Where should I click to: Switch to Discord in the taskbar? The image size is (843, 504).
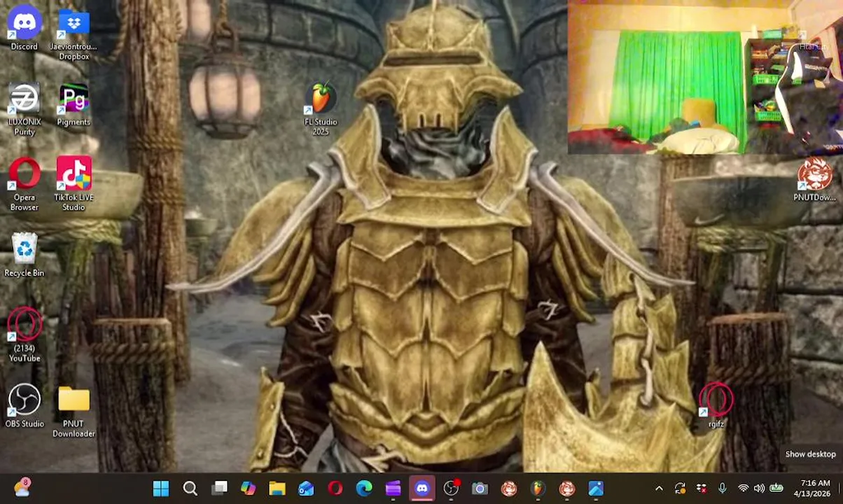tap(422, 488)
